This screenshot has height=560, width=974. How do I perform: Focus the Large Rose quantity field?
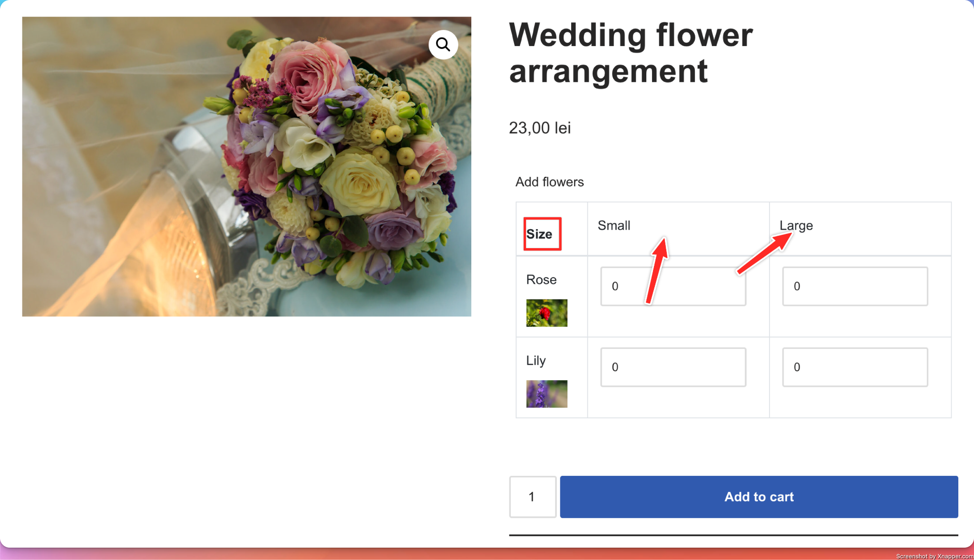point(855,286)
